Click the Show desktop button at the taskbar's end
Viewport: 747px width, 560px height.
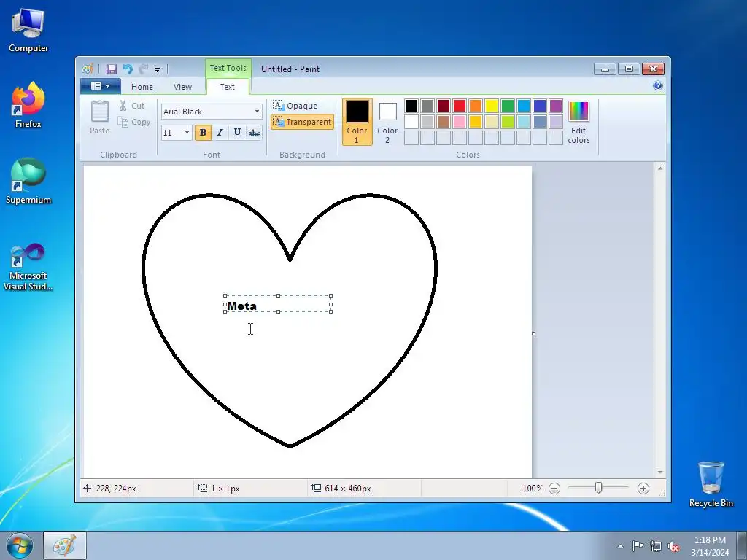pyautogui.click(x=742, y=546)
